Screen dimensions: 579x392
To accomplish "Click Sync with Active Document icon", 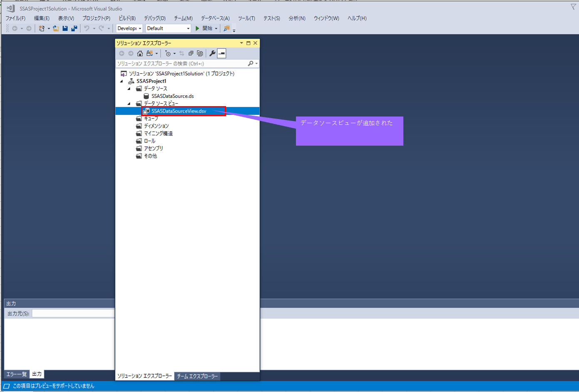I will 181,53.
